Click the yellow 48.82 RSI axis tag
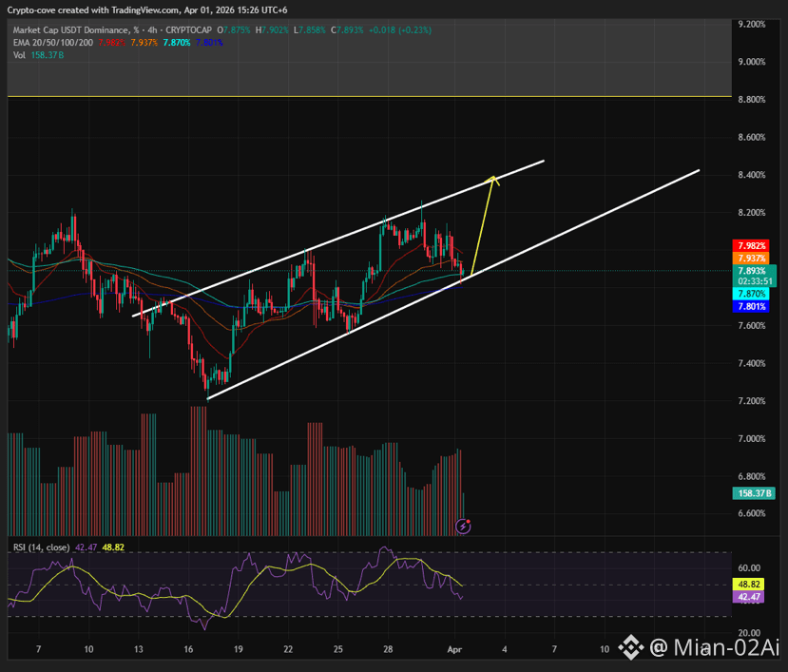The height and width of the screenshot is (672, 788). point(748,584)
